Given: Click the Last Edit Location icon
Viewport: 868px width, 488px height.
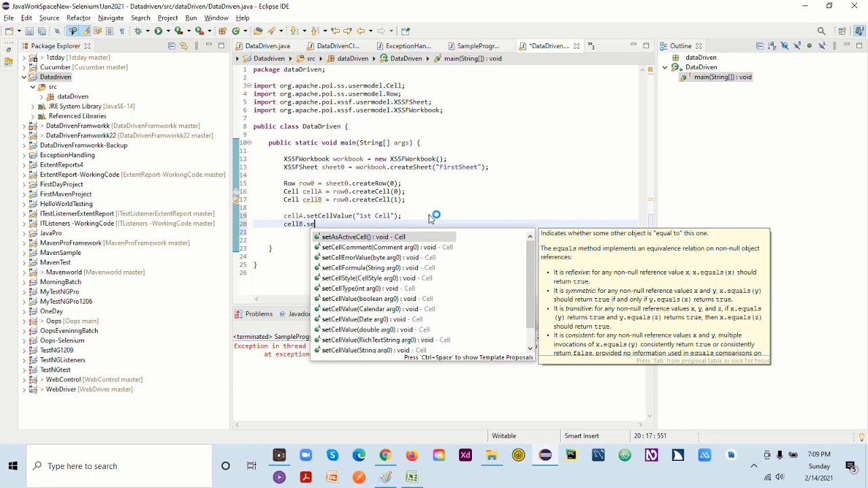Looking at the screenshot, I should tap(335, 30).
